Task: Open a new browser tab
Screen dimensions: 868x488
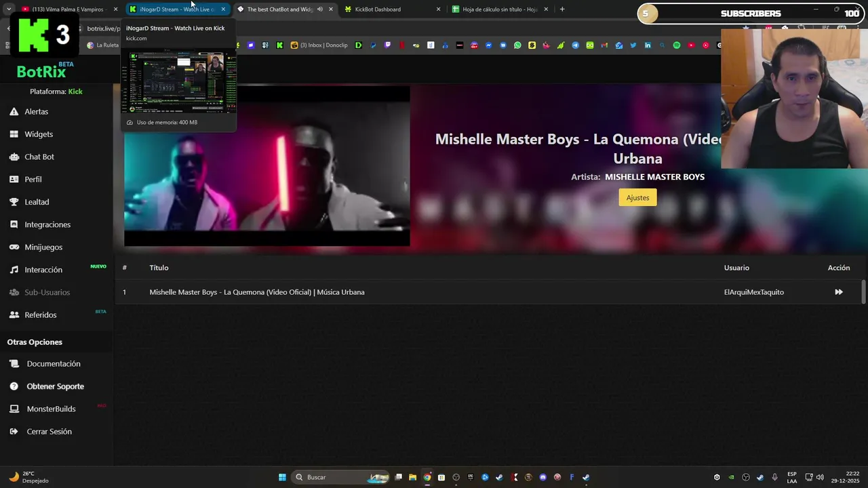Action: 562,9
